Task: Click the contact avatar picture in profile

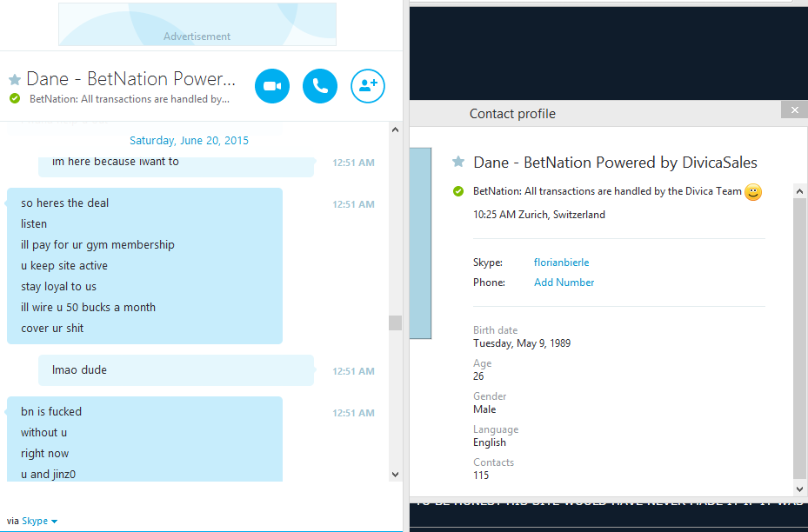Action: click(420, 243)
